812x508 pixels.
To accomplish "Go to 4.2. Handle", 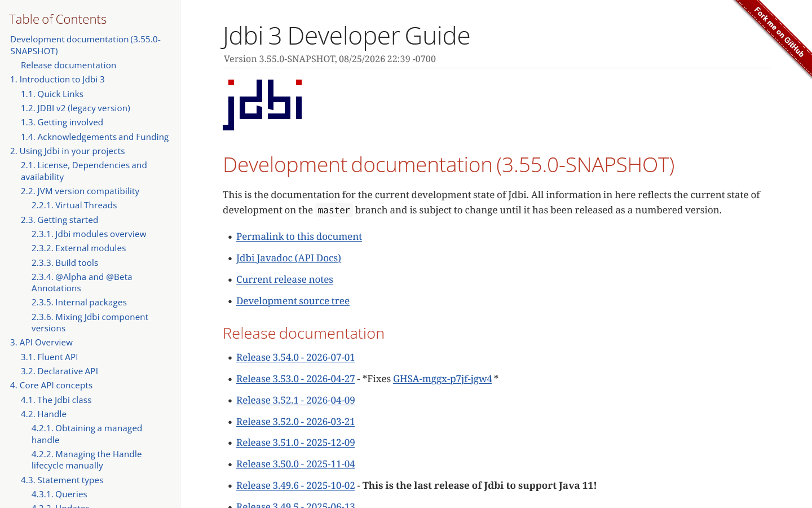I will [43, 414].
